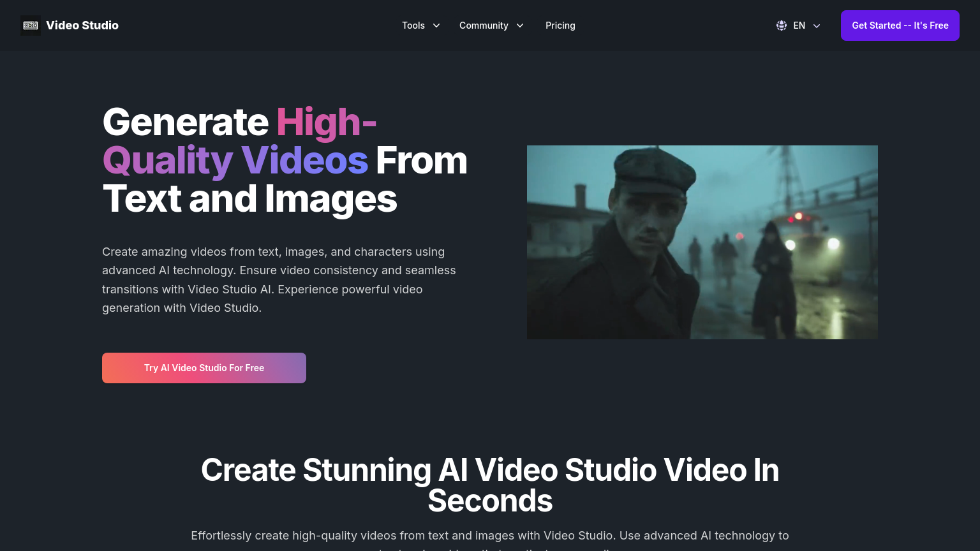Screen dimensions: 980x551
Task: Click the chevron next to EN
Action: [817, 26]
